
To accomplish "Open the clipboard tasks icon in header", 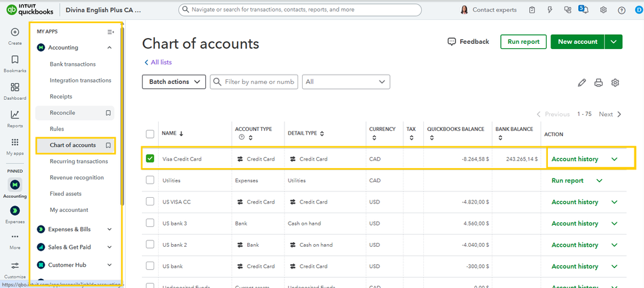I will click(532, 10).
